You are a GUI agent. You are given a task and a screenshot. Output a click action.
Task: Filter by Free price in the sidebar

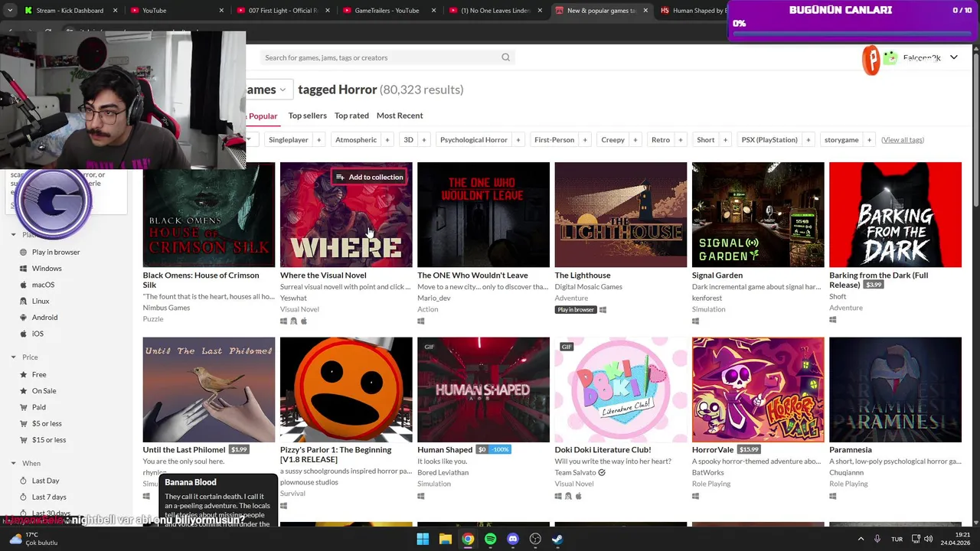tap(39, 374)
